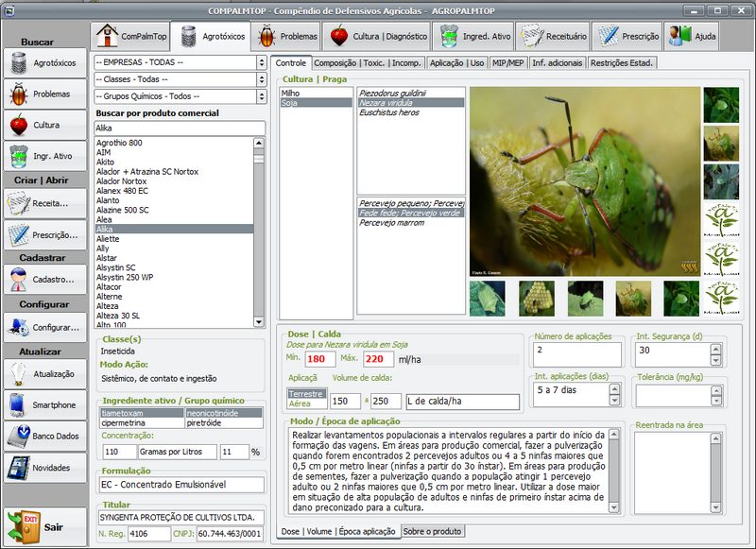
Task: Click the maximum dose field showing 220
Action: pos(379,359)
